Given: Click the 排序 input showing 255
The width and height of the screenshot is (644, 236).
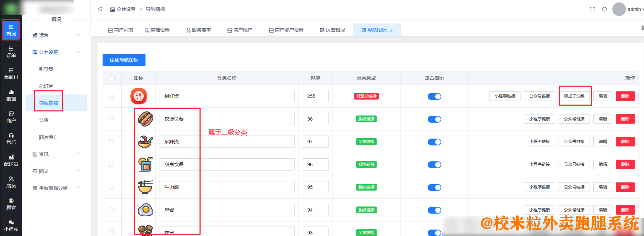Looking at the screenshot, I should point(315,96).
